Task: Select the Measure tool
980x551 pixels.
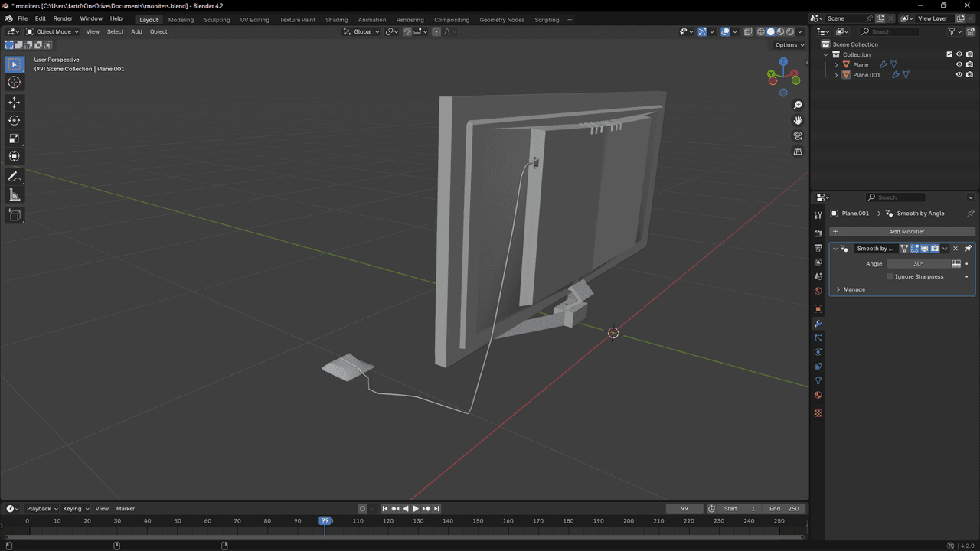Action: [x=14, y=195]
